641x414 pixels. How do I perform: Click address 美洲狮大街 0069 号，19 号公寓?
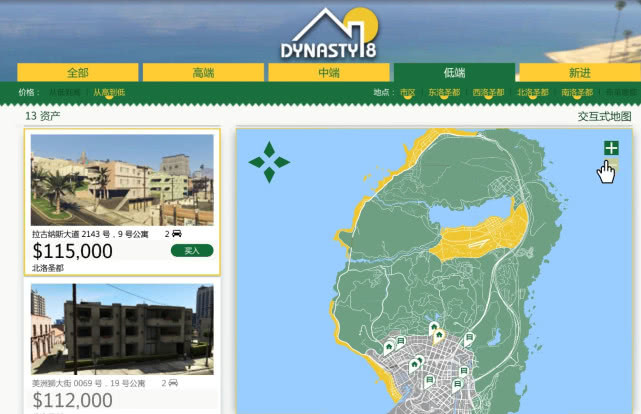point(88,383)
